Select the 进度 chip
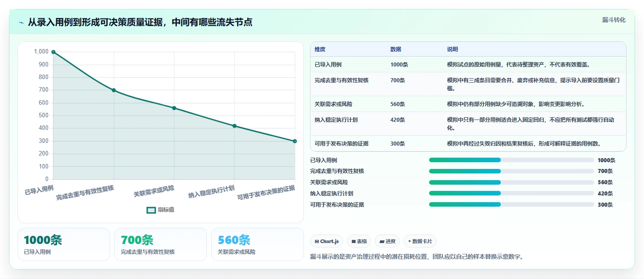This screenshot has width=644, height=279. 387,241
